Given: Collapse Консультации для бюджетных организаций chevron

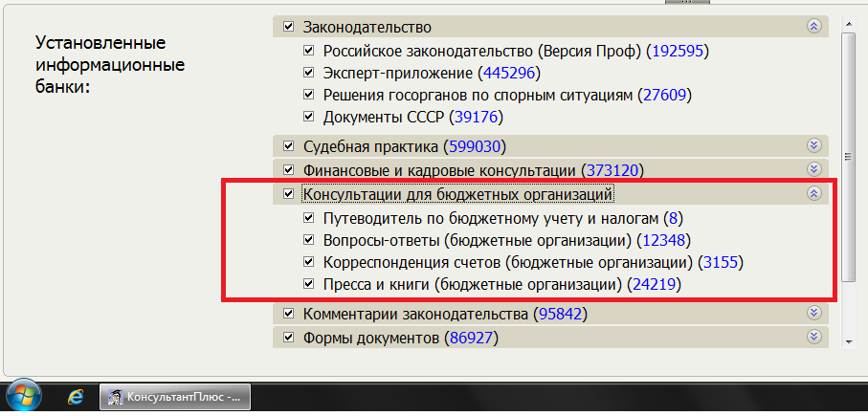Looking at the screenshot, I should coord(813,193).
